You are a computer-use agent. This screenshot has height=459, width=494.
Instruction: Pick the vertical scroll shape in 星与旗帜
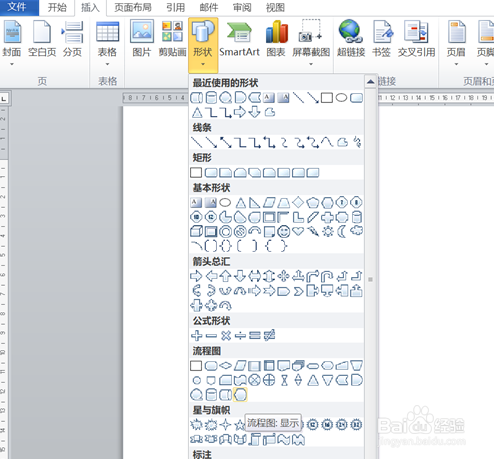255,440
